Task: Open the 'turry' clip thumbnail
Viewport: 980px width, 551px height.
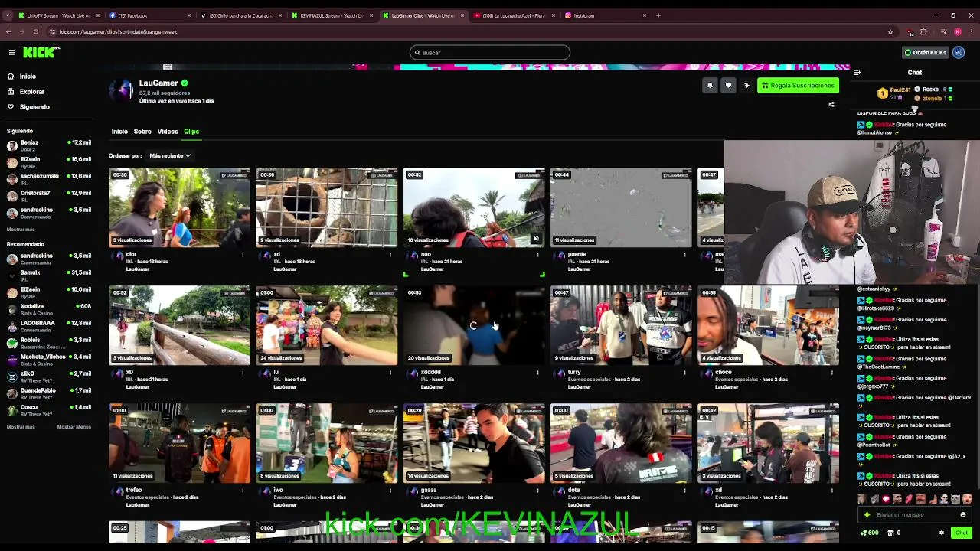Action: click(621, 325)
